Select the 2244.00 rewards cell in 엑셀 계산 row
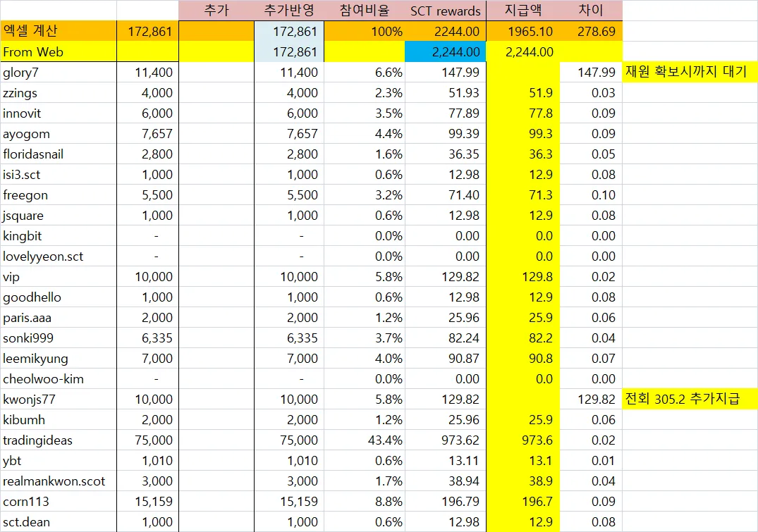This screenshot has height=532, width=758. point(445,31)
